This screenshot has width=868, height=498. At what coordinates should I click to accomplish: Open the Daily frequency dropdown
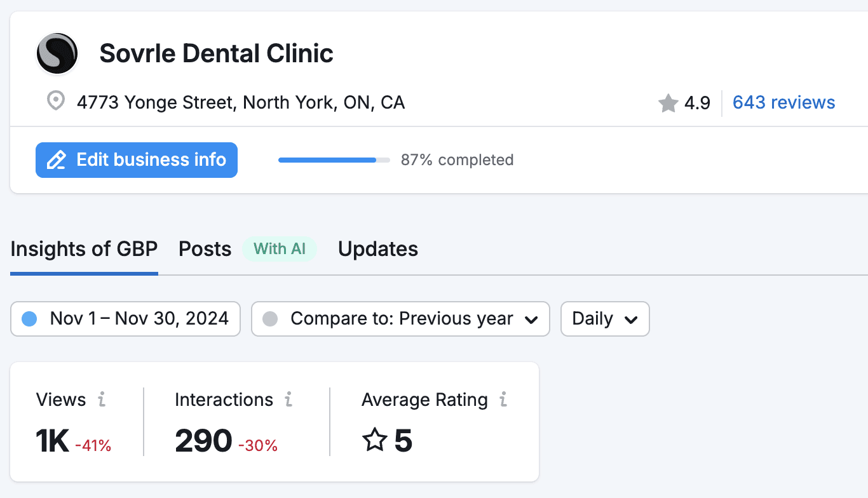(x=604, y=318)
